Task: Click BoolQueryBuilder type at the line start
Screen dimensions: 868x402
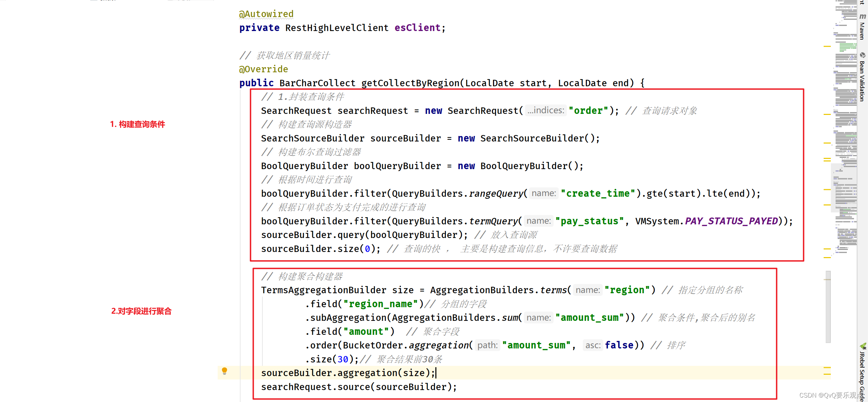Action: (x=305, y=166)
